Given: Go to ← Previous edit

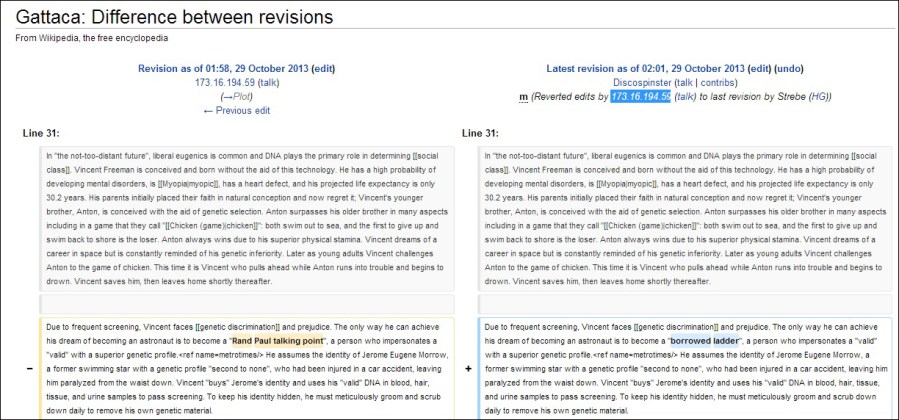Looking at the screenshot, I should (236, 111).
